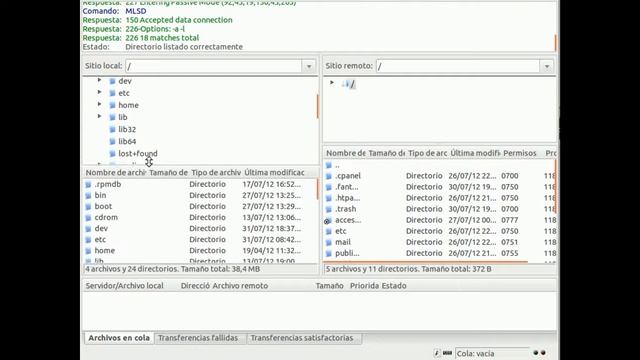Expand the remote root directory node
Image resolution: width=640 pixels, height=360 pixels.
332,83
